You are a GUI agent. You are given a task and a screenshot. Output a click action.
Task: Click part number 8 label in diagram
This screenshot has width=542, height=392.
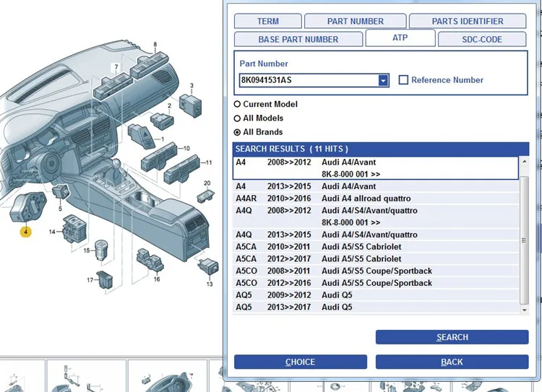155,45
